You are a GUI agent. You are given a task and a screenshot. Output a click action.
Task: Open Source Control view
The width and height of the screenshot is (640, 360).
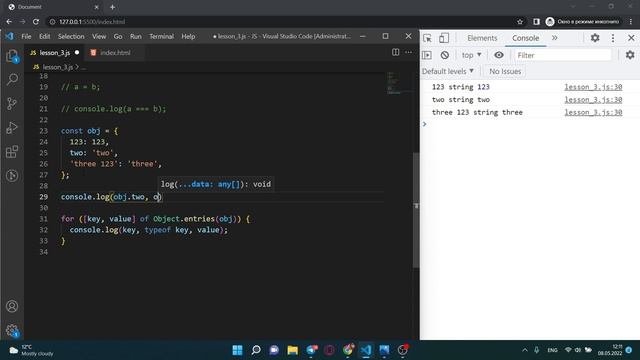[x=12, y=103]
